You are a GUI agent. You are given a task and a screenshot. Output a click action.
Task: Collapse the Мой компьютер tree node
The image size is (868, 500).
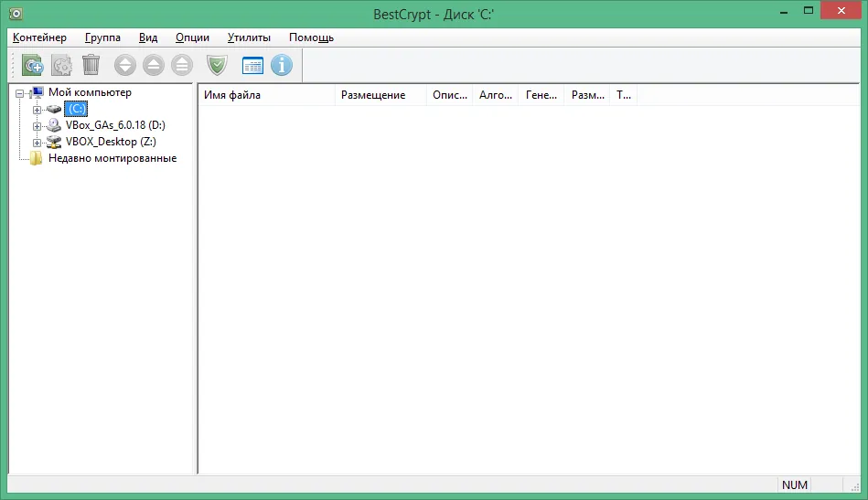(20, 93)
